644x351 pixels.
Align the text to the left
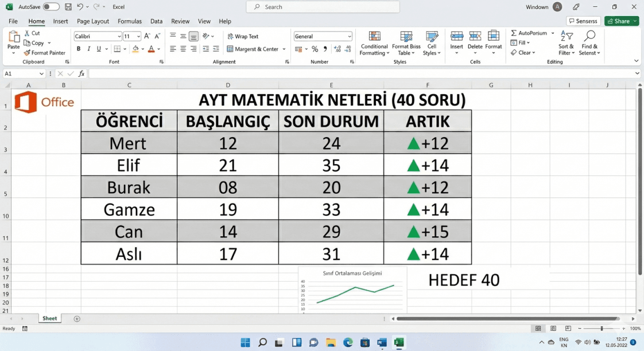coord(173,49)
